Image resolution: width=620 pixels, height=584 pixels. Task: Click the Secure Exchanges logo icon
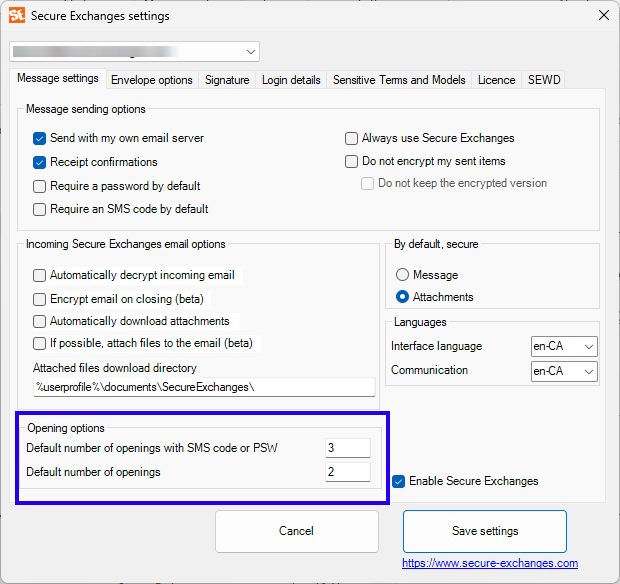[x=17, y=15]
